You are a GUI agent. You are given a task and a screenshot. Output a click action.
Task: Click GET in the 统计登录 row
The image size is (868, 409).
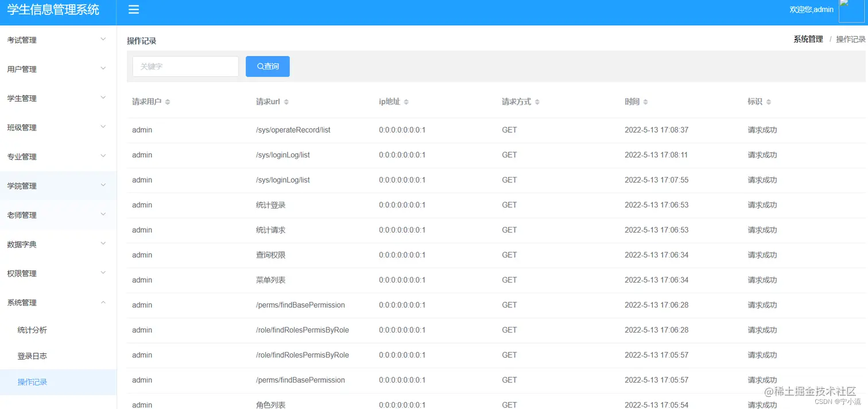pos(510,205)
